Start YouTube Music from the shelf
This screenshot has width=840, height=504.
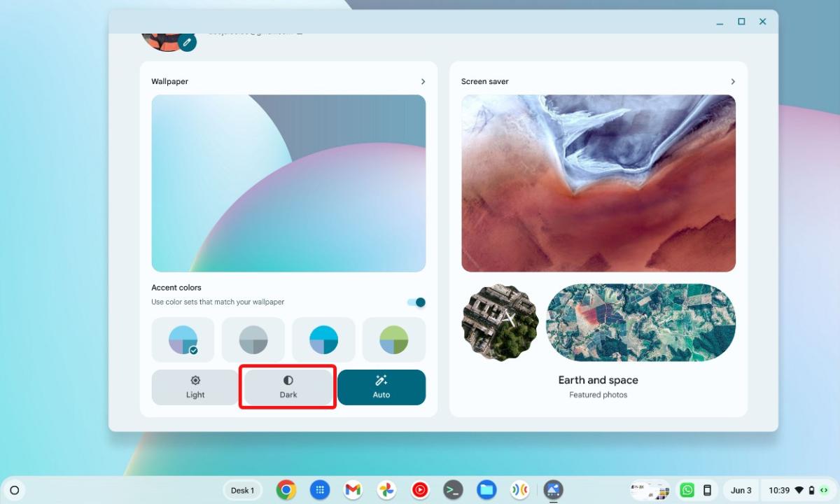(419, 490)
